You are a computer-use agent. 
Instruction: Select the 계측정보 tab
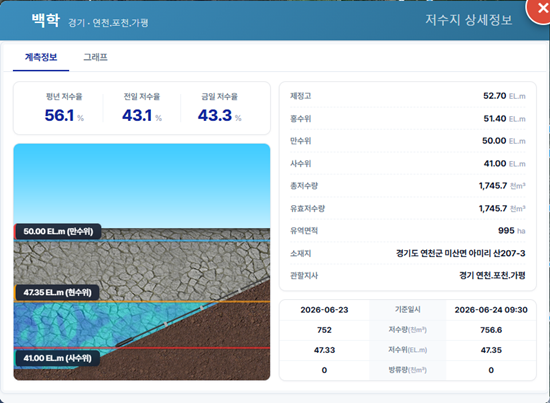click(41, 57)
